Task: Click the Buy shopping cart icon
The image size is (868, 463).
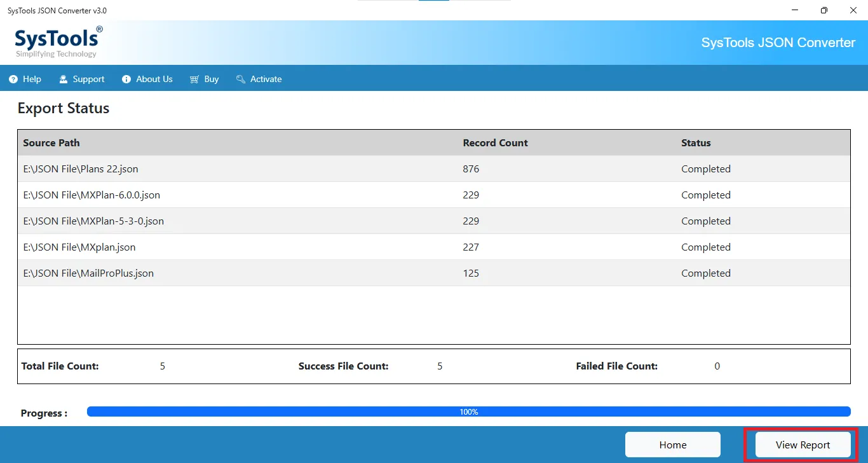Action: (x=194, y=79)
